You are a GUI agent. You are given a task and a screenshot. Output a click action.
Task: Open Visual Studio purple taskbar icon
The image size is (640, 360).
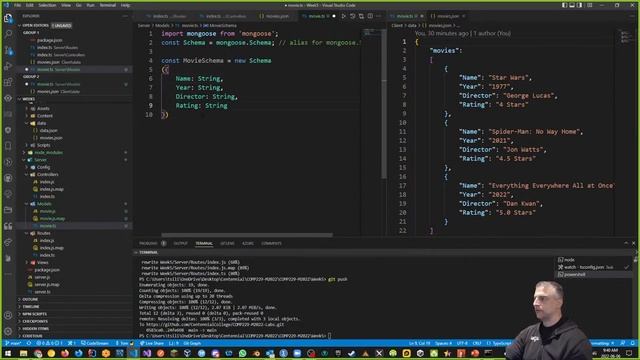point(147,353)
